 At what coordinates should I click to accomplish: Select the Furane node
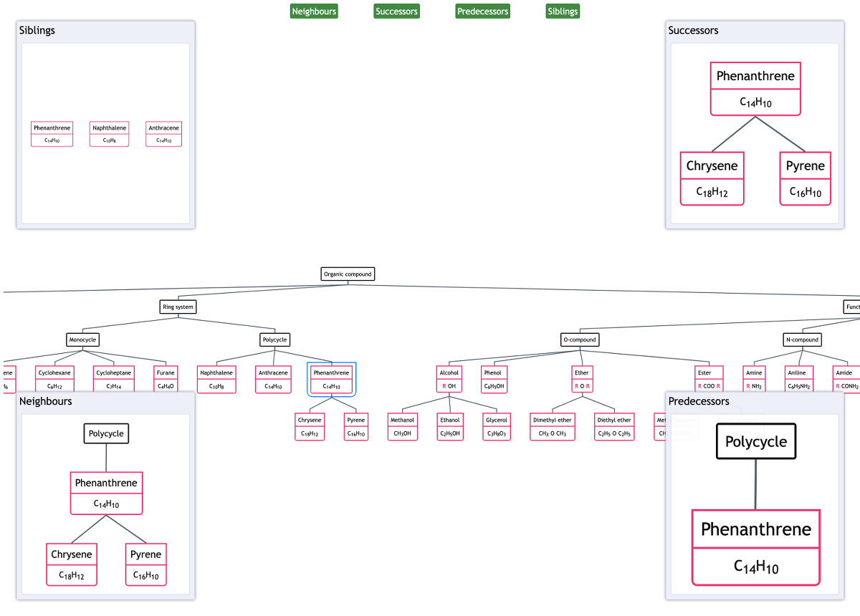point(166,378)
